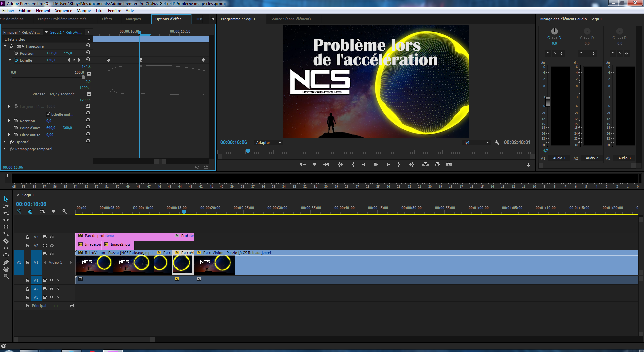
Task: Collapse the Trajectoire effect
Action: [x=5, y=46]
